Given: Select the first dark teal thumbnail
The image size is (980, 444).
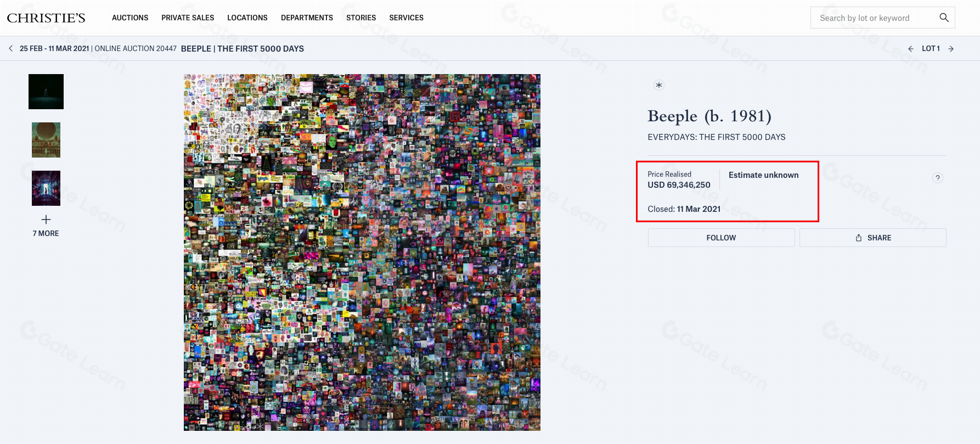Looking at the screenshot, I should click(x=46, y=92).
